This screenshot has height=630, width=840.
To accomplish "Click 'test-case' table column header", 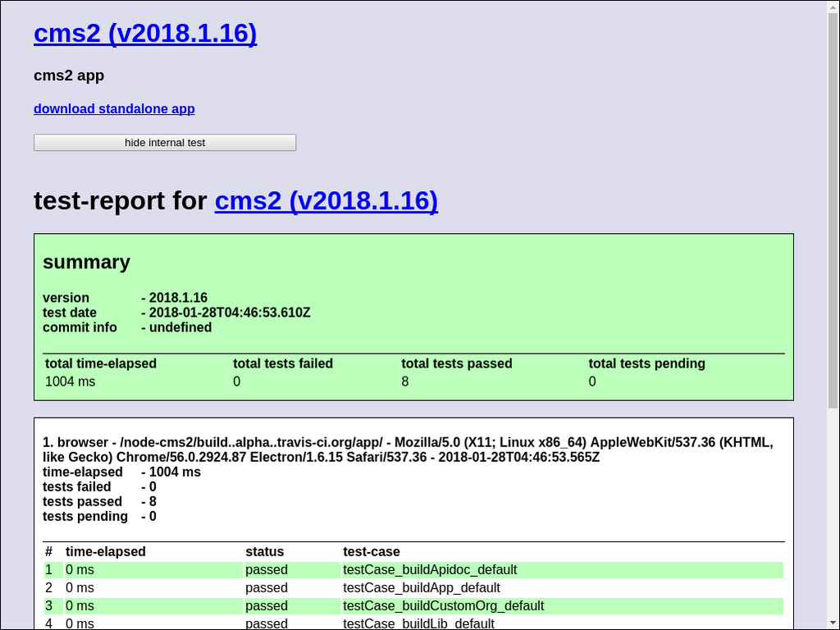I will (372, 552).
